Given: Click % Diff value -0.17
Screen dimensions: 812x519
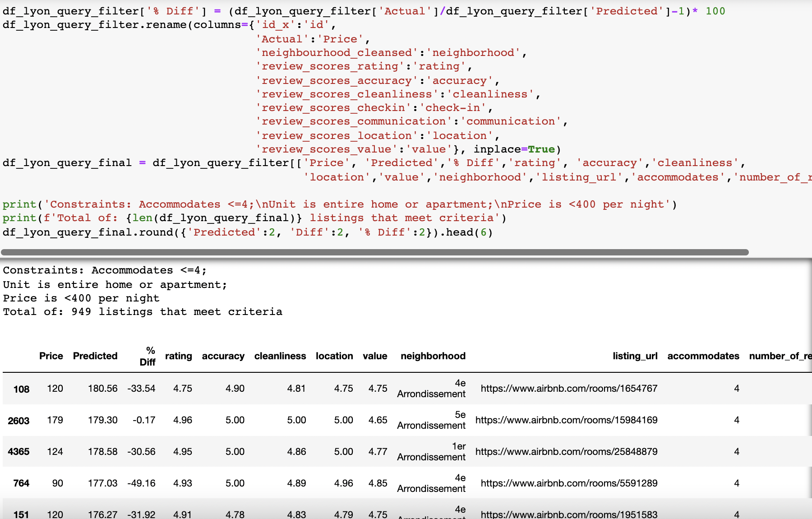Looking at the screenshot, I should [144, 420].
